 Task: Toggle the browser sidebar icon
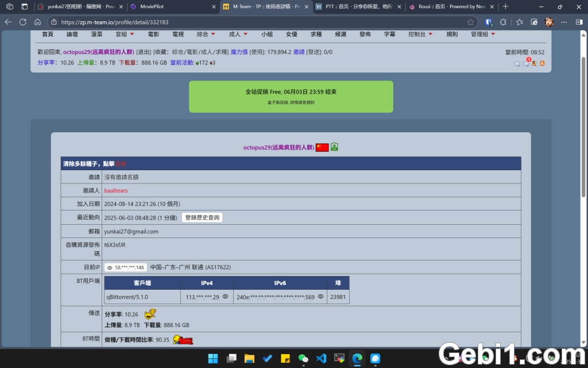pyautogui.click(x=579, y=22)
